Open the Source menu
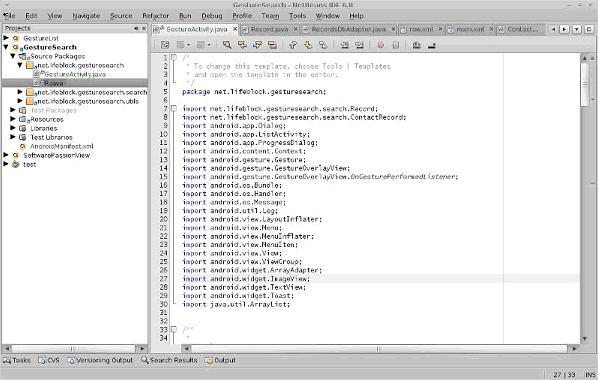Image resolution: width=598 pixels, height=380 pixels. [x=121, y=16]
